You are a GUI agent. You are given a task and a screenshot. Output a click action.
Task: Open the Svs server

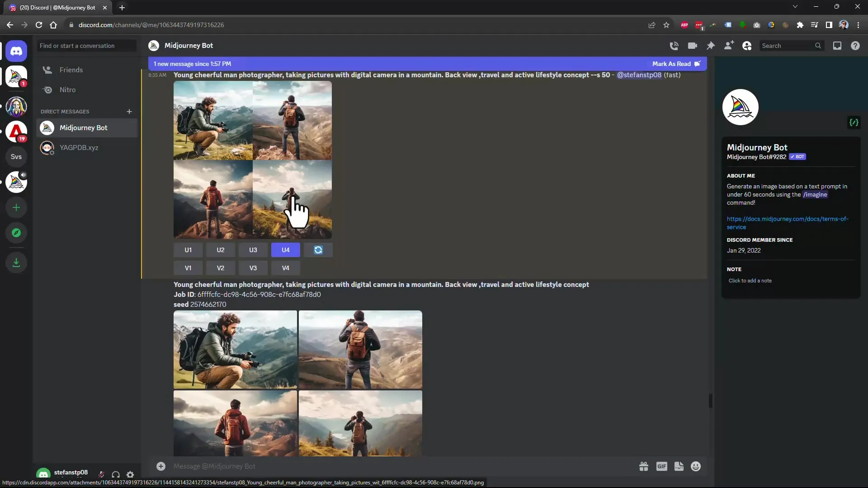[16, 157]
